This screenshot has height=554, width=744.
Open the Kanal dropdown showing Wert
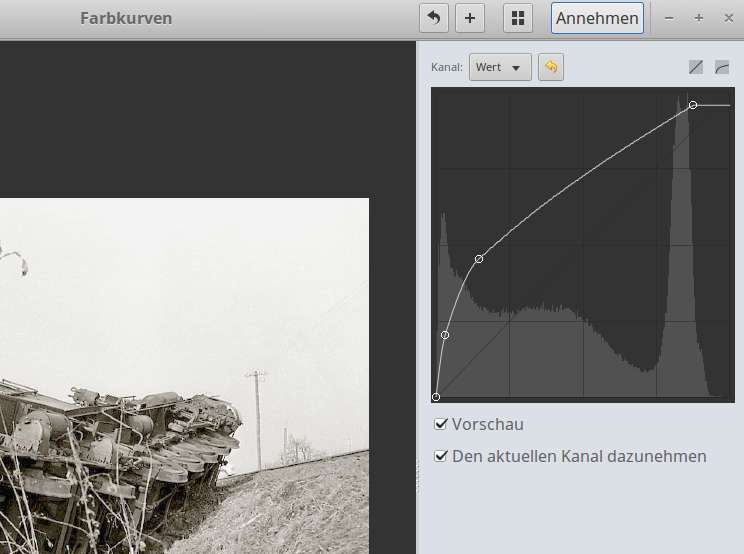pos(499,67)
